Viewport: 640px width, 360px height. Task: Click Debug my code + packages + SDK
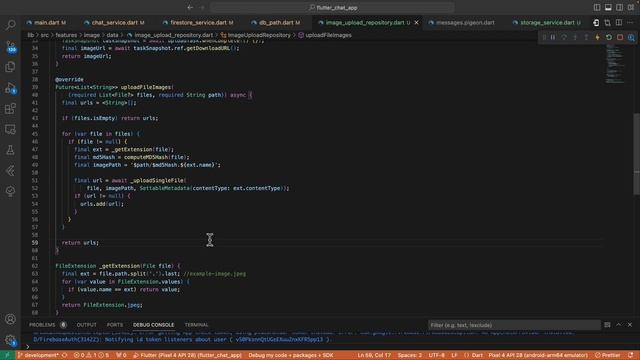click(291, 355)
